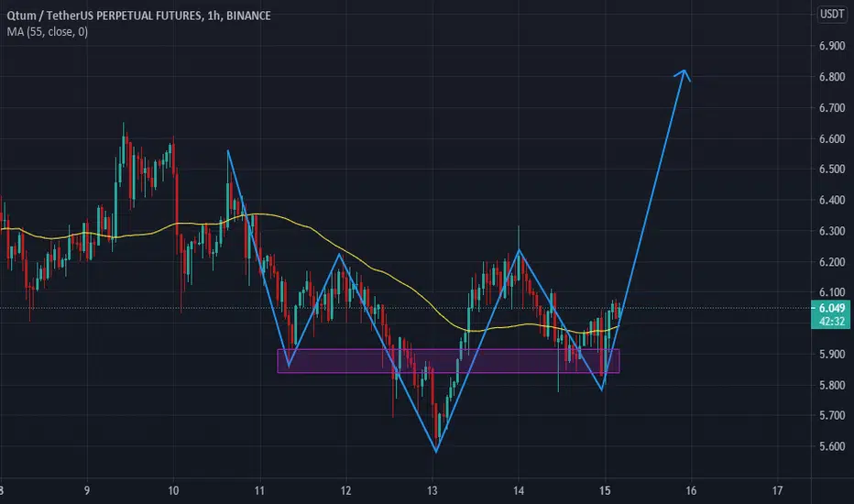
Task: Select the MA (55, close, 0) indicator legend
Action: coord(48,32)
